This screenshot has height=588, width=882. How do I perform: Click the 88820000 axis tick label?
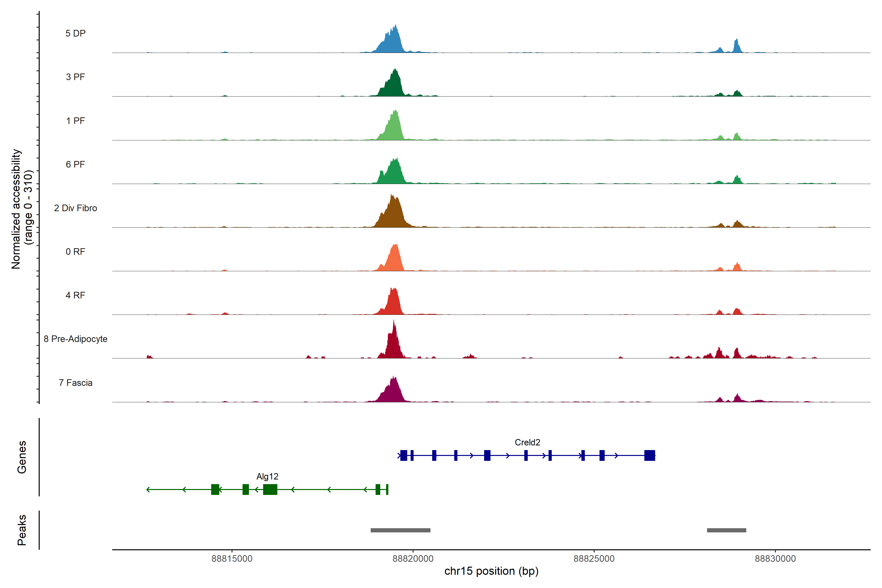pos(413,559)
